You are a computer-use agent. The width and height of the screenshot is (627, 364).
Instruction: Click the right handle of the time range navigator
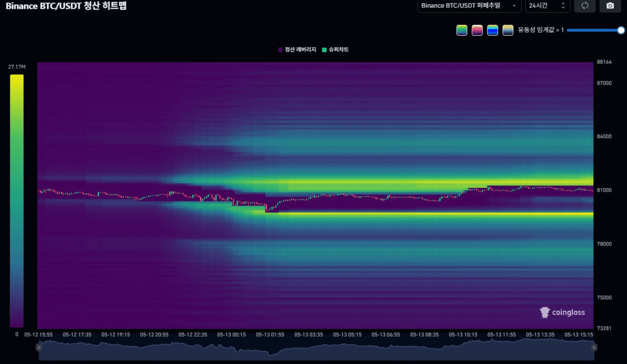[594, 347]
